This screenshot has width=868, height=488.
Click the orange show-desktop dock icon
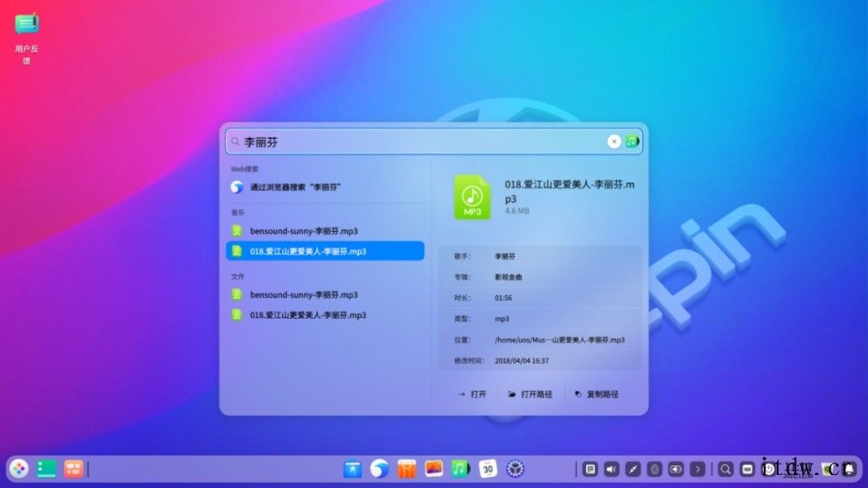click(73, 469)
